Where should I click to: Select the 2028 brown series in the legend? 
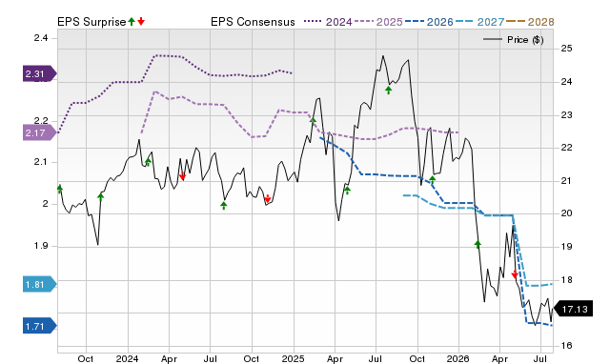(x=530, y=22)
